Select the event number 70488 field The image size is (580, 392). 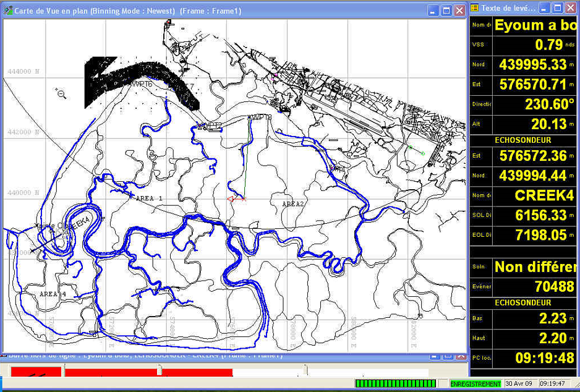[553, 287]
